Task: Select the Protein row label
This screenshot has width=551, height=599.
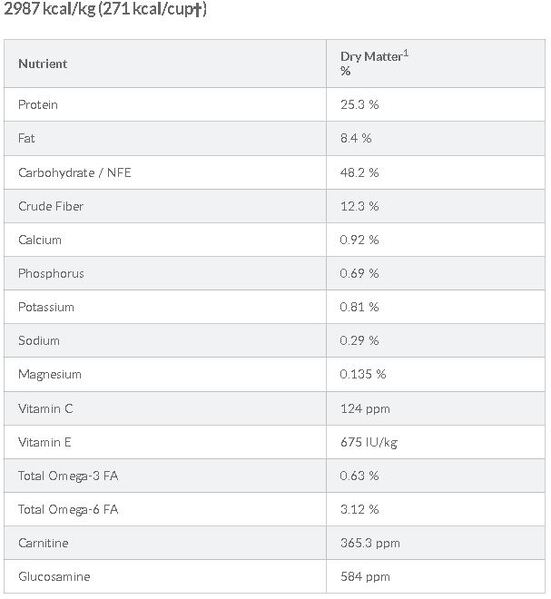Action: [38, 105]
